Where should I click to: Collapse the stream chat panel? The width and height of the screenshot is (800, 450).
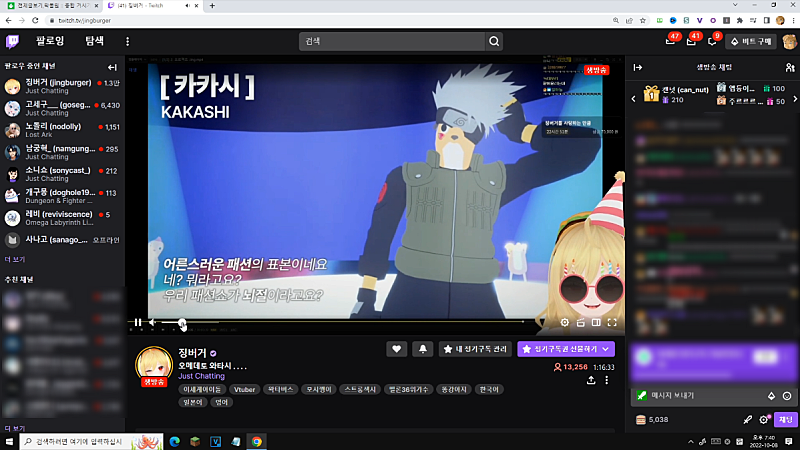click(638, 67)
